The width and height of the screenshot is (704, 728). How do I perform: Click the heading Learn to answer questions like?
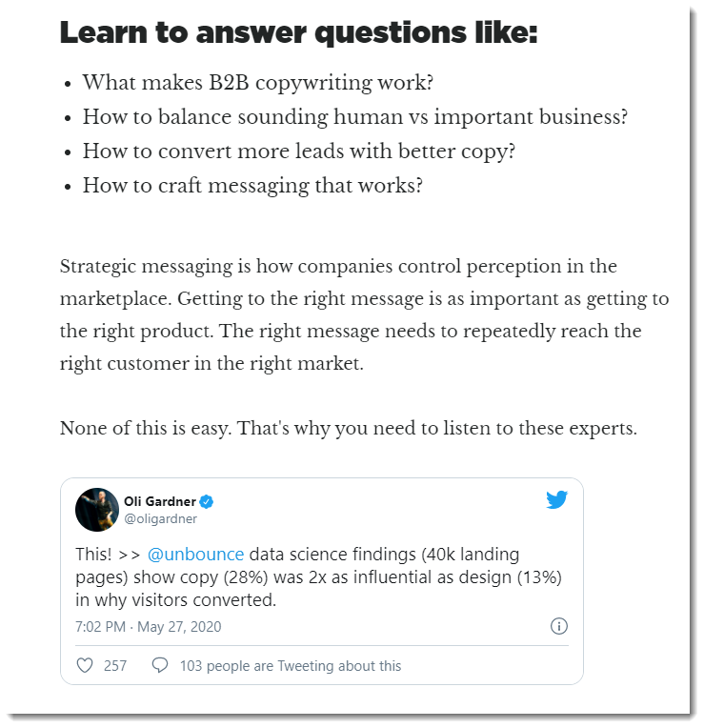pos(298,33)
